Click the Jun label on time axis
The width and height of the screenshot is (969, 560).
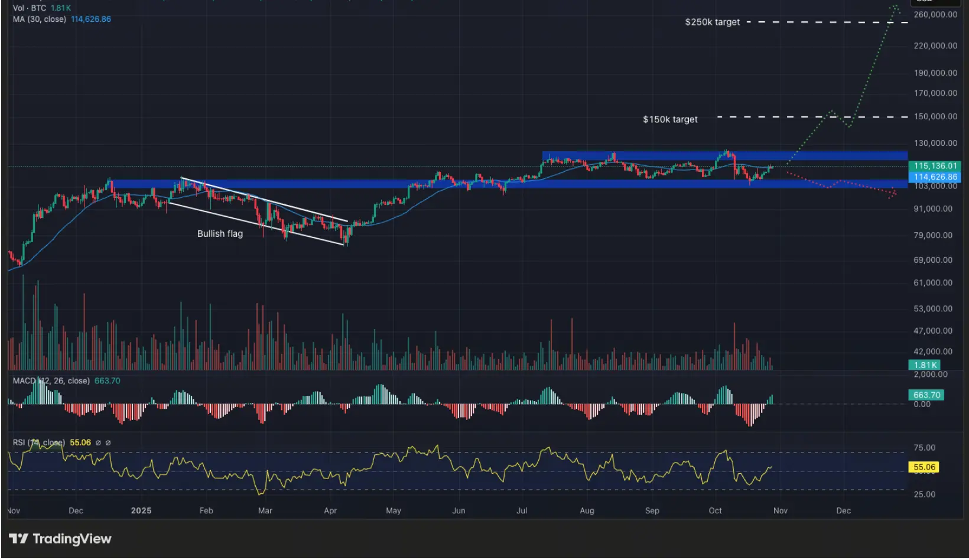459,511
